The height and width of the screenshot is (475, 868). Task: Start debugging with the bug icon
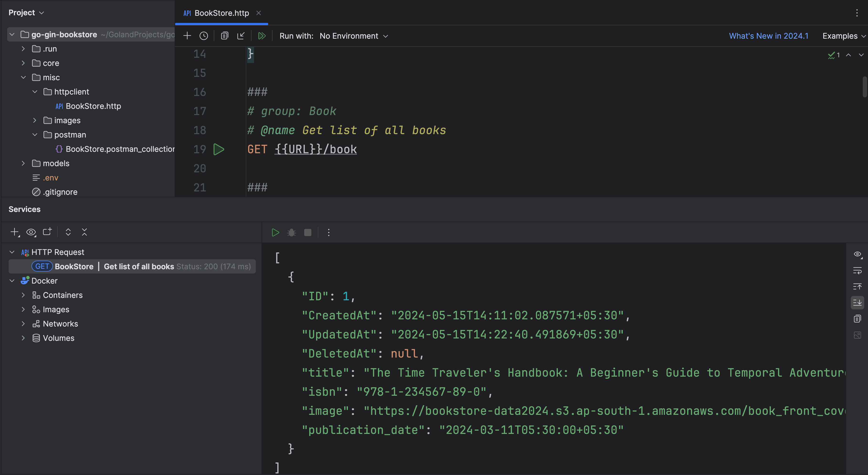(x=291, y=232)
